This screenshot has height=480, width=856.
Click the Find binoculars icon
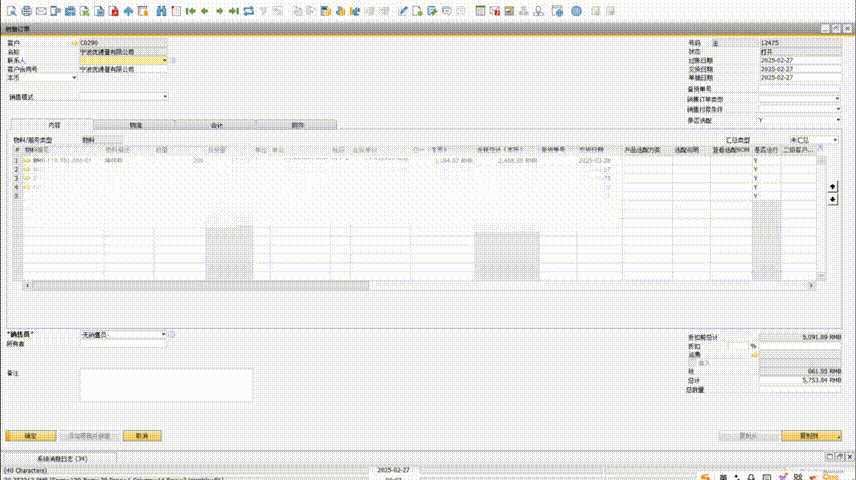point(162,11)
